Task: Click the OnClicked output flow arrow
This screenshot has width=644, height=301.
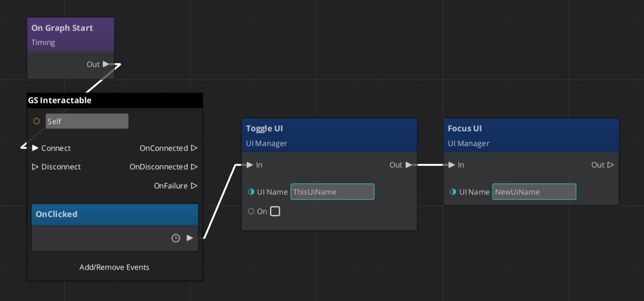Action: coord(190,238)
